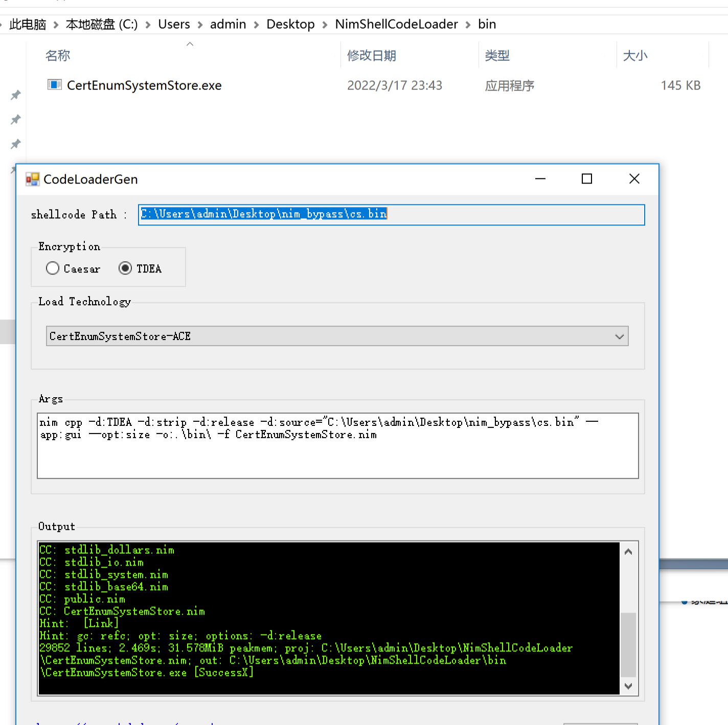Navigate to Desktop breadcrumb folder
The width and height of the screenshot is (728, 725).
(x=290, y=24)
